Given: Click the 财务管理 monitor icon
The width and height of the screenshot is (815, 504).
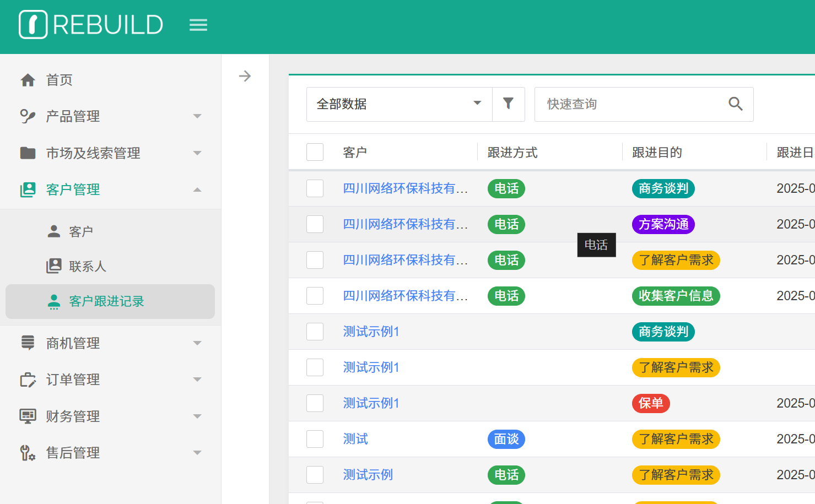Looking at the screenshot, I should pos(28,416).
